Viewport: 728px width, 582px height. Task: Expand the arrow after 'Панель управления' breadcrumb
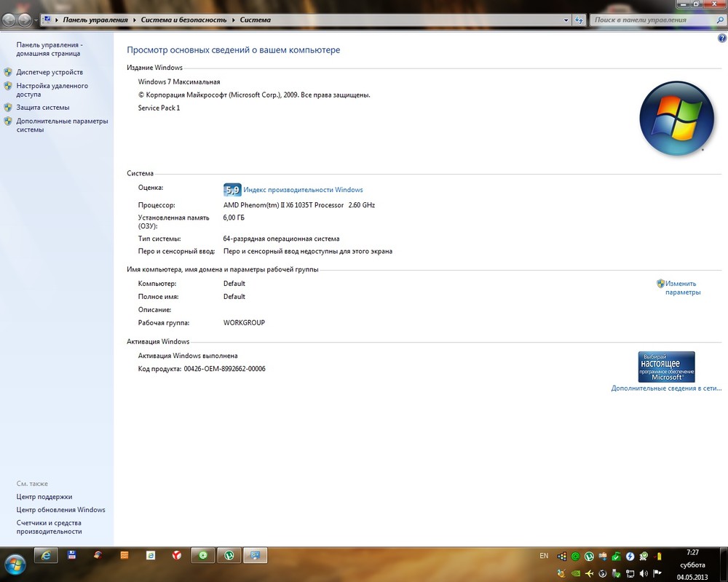coord(134,20)
